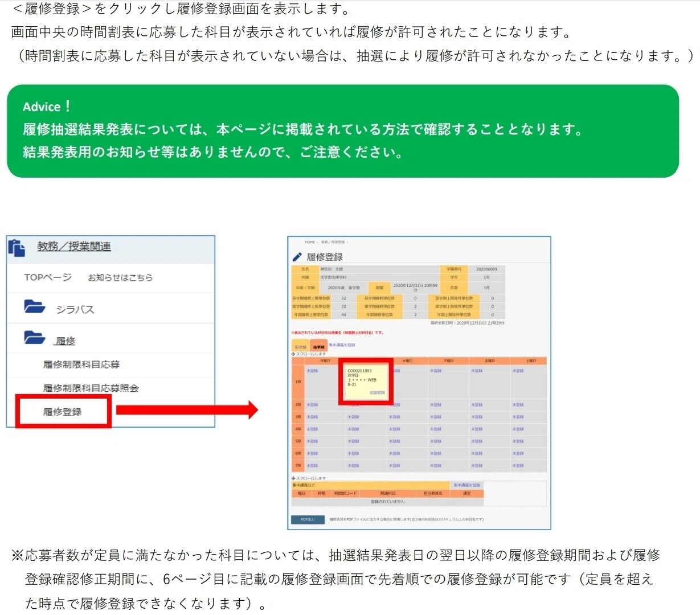The image size is (700, 615).
Task: Click 教務/授業関連 in the breadcrumb
Action: click(333, 242)
